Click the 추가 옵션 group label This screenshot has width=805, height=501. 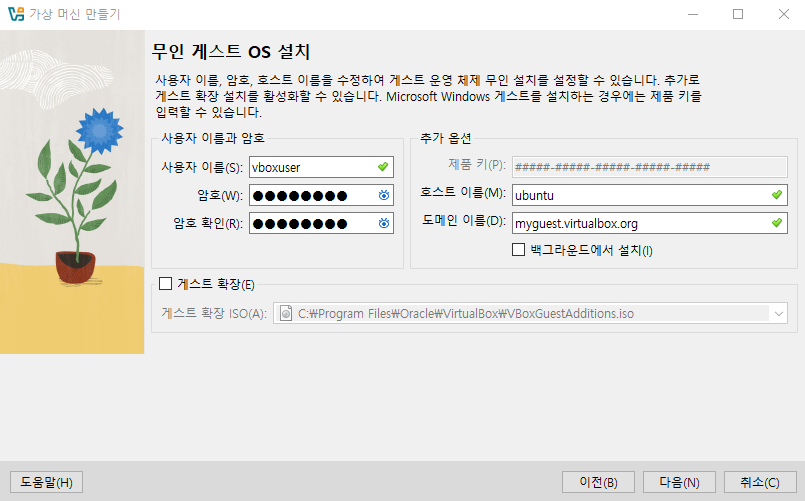point(445,138)
